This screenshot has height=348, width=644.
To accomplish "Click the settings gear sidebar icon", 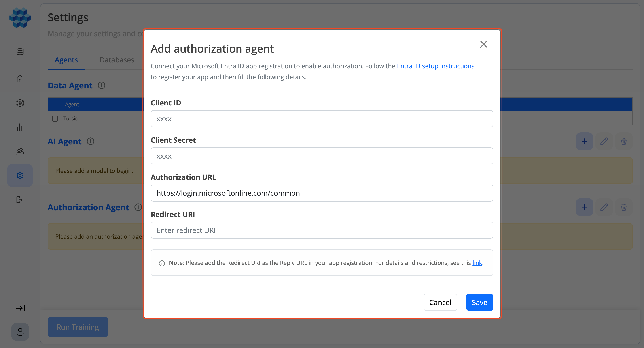I will [x=20, y=176].
